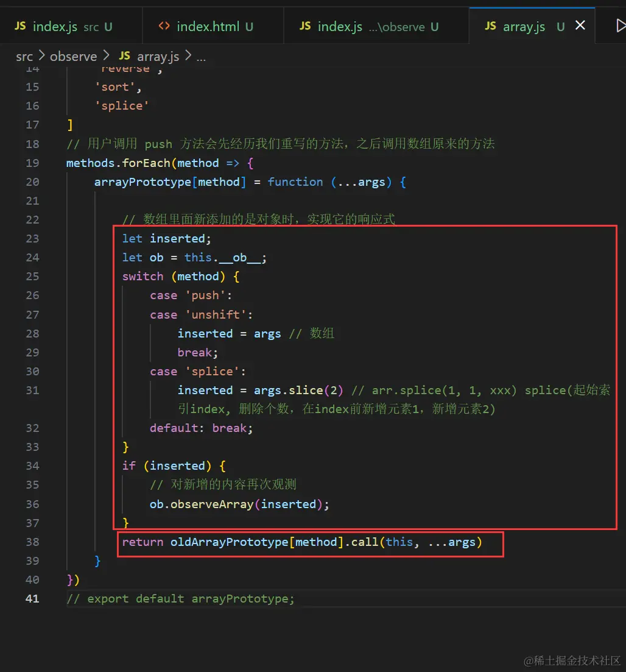The image size is (626, 672).
Task: Click the push comment on line 18
Action: tap(281, 144)
